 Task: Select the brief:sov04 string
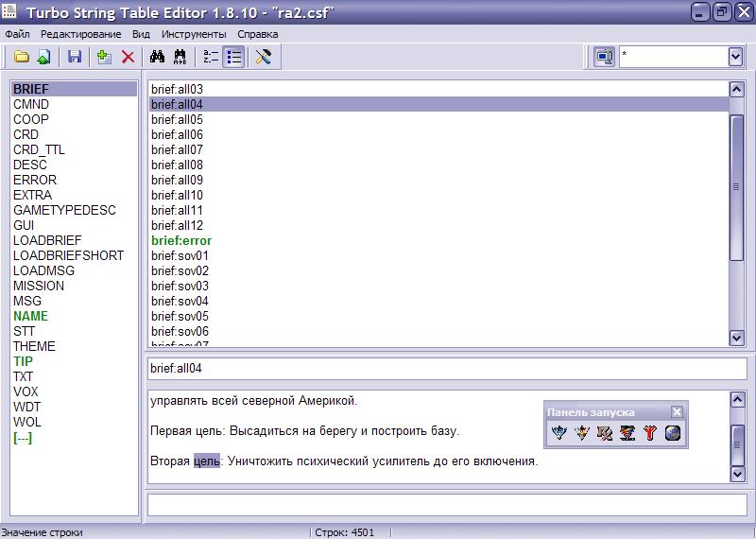point(438,301)
